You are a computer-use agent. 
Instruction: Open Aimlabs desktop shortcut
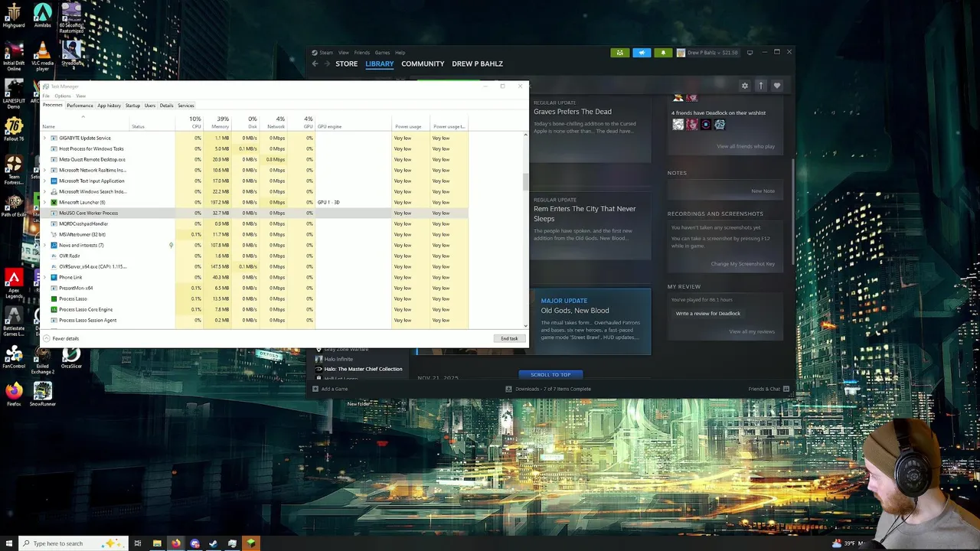(43, 15)
